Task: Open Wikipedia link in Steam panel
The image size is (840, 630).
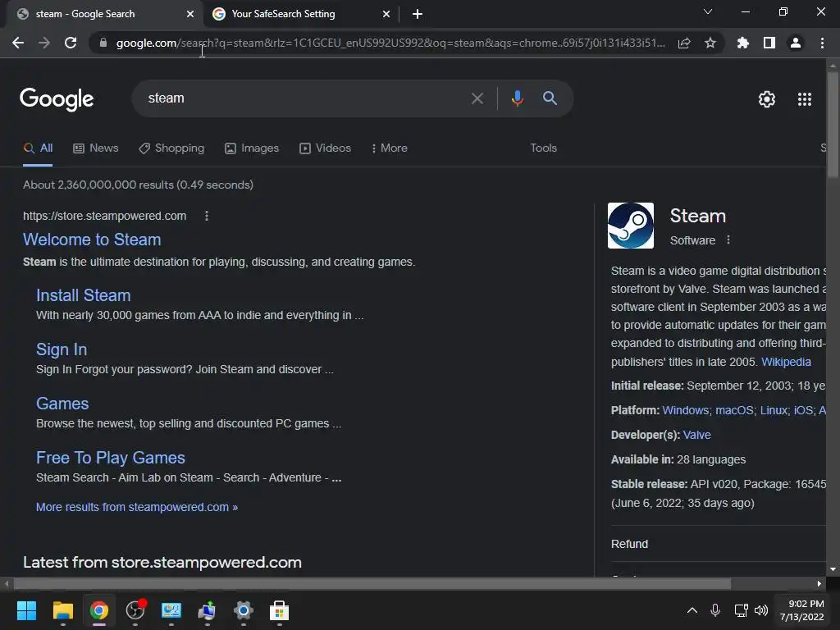Action: 786,362
